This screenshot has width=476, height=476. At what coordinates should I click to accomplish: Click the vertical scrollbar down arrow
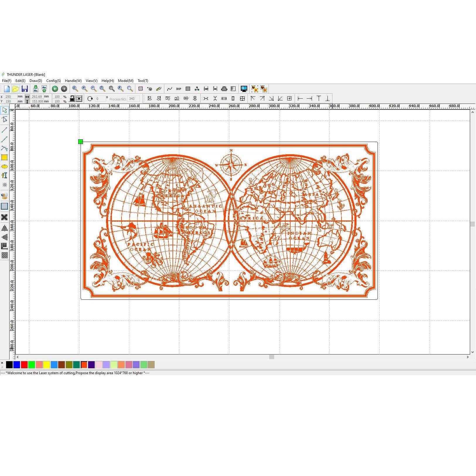tap(472, 352)
